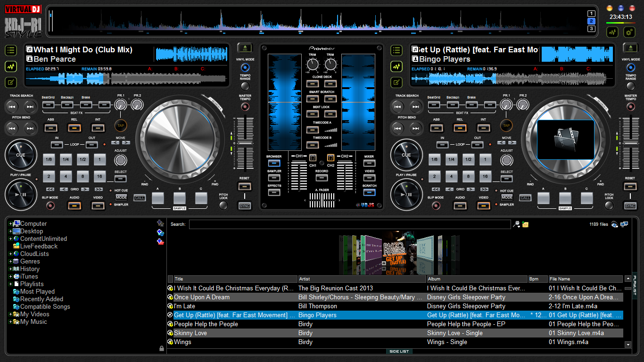Click the yellow folder icon beside search
The width and height of the screenshot is (644, 362).
point(525,224)
